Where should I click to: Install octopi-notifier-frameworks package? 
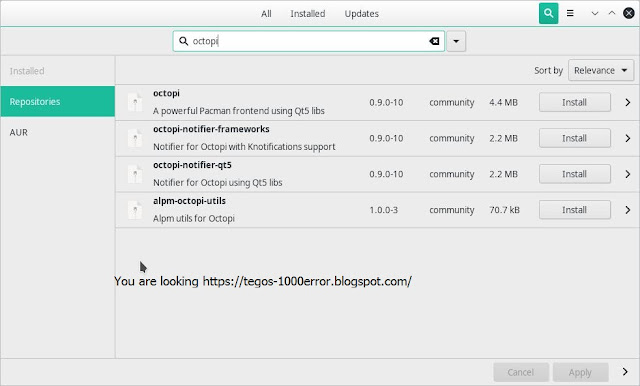tap(575, 138)
